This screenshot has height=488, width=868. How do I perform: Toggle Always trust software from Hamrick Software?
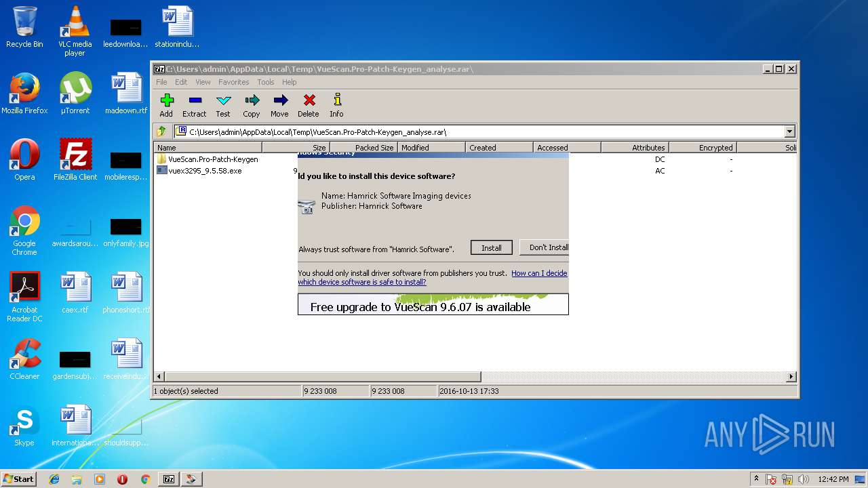tap(376, 249)
